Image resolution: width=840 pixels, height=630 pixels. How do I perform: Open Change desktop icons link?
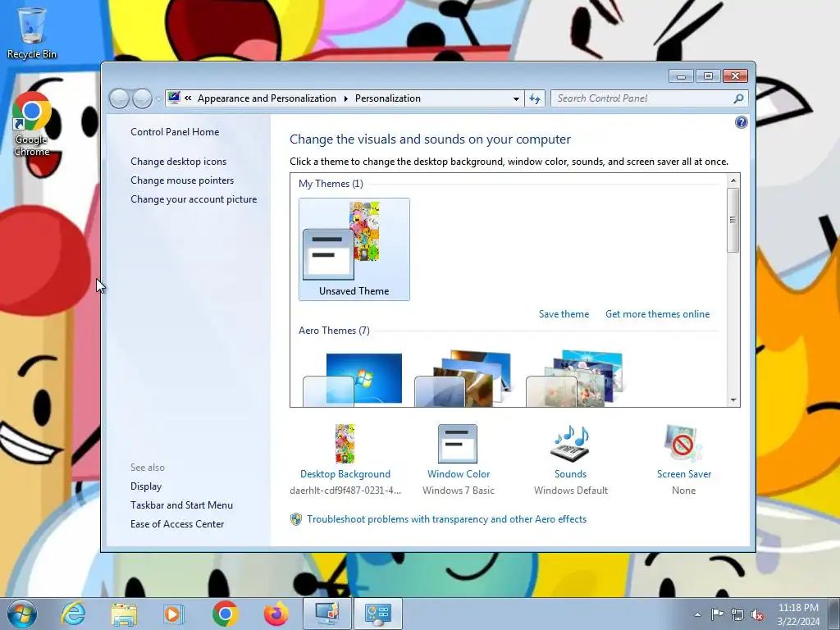click(178, 162)
